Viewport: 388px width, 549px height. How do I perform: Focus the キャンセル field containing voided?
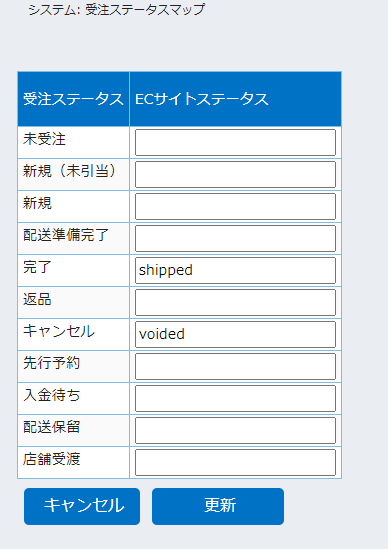235,334
